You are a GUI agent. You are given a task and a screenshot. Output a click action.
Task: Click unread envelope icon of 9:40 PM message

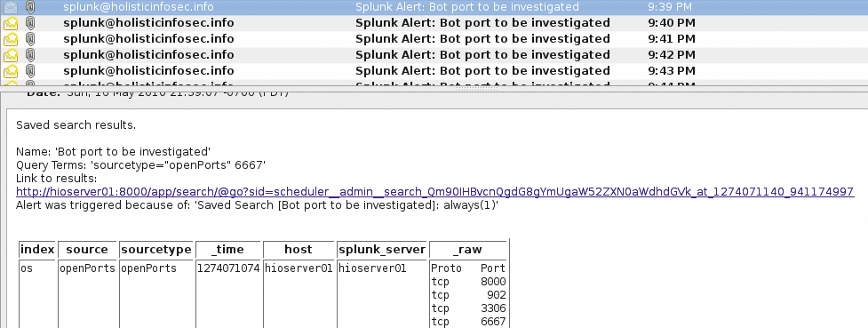(x=11, y=23)
